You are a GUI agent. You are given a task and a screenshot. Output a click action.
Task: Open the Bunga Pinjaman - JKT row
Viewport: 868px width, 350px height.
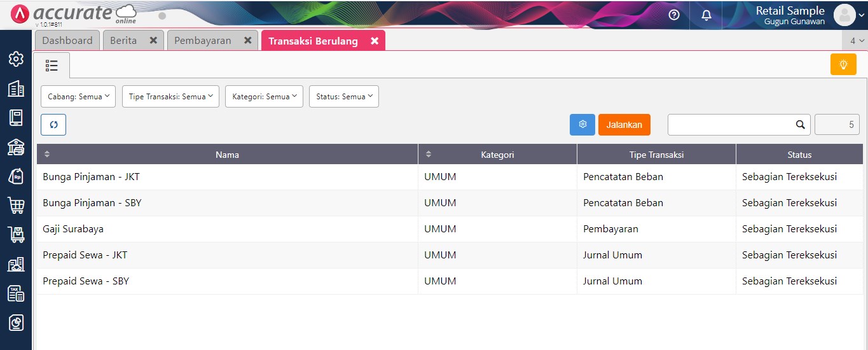click(450, 177)
